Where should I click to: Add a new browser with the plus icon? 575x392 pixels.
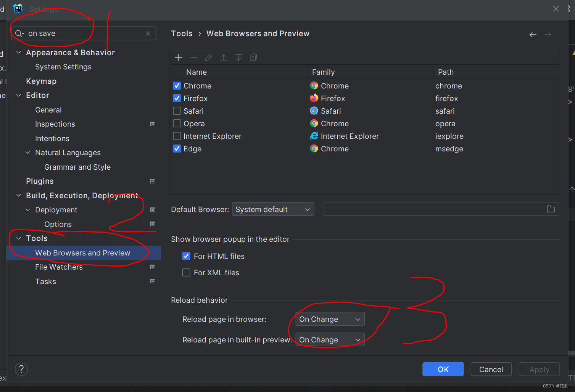[x=178, y=57]
